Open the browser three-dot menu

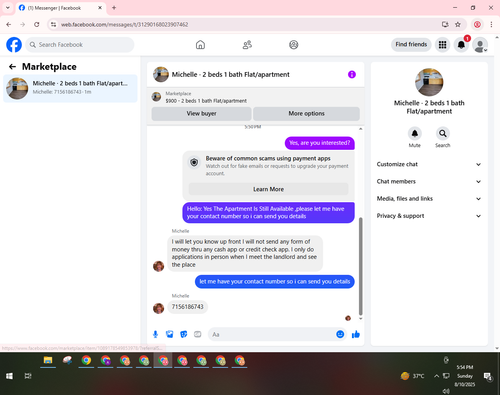point(491,24)
